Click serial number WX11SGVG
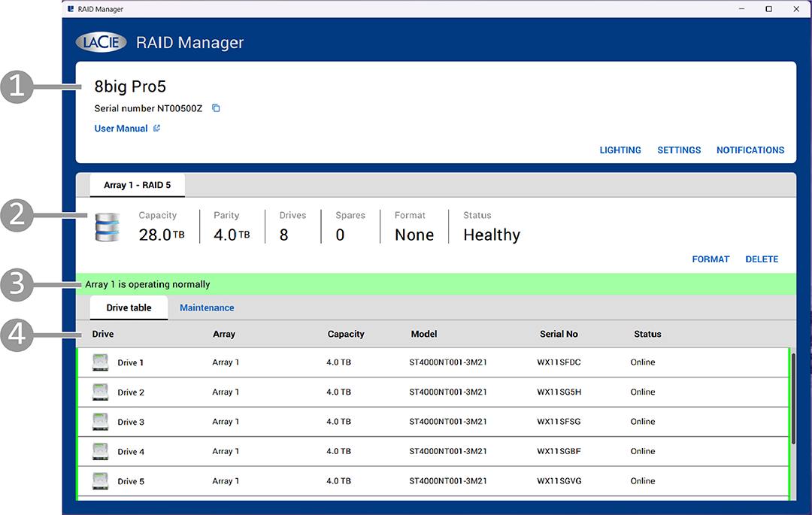 [559, 481]
